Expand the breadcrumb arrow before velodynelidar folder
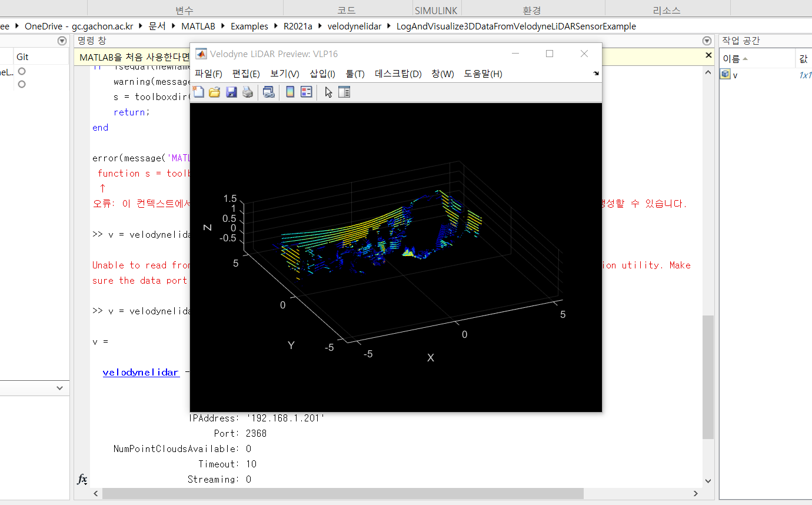 pyautogui.click(x=321, y=26)
